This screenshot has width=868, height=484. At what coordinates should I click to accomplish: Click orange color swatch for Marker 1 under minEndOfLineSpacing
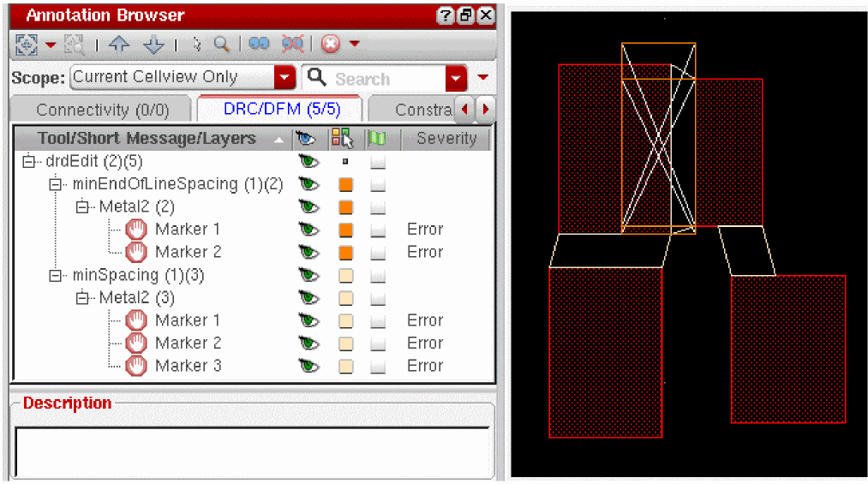[346, 230]
